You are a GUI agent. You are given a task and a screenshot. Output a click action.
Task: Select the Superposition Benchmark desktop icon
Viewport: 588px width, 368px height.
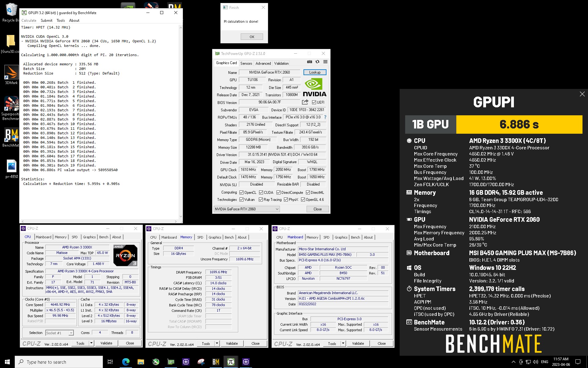pyautogui.click(x=11, y=108)
